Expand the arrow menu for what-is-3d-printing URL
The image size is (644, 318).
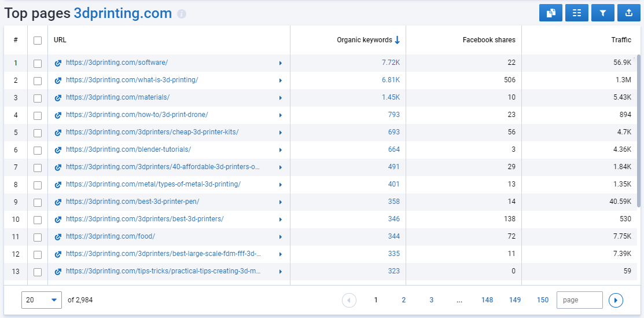[x=281, y=80]
